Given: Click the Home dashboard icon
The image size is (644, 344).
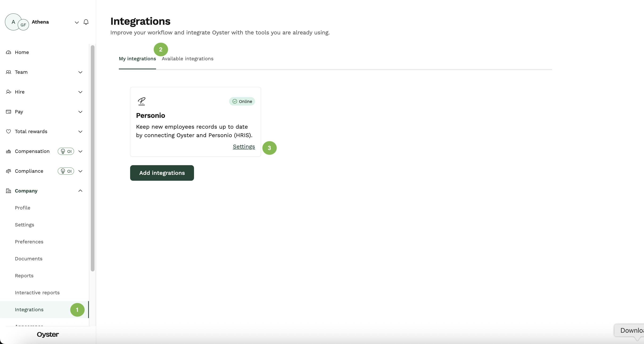Looking at the screenshot, I should click(x=8, y=52).
